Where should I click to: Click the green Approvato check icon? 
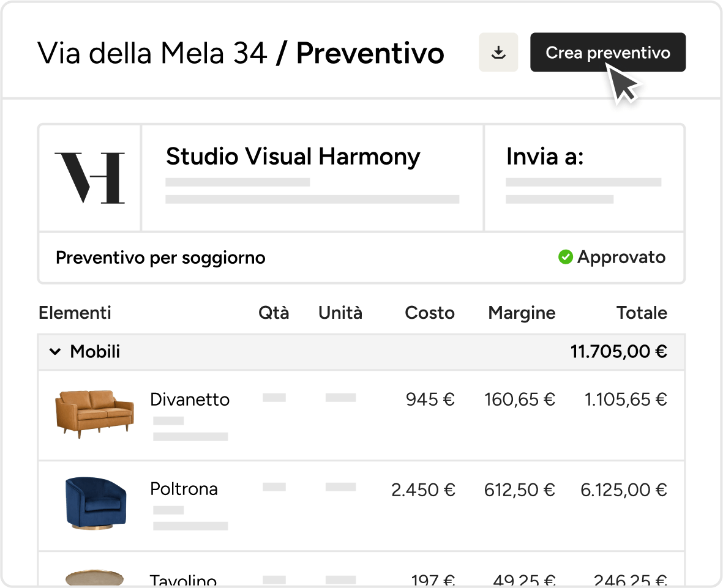point(565,257)
